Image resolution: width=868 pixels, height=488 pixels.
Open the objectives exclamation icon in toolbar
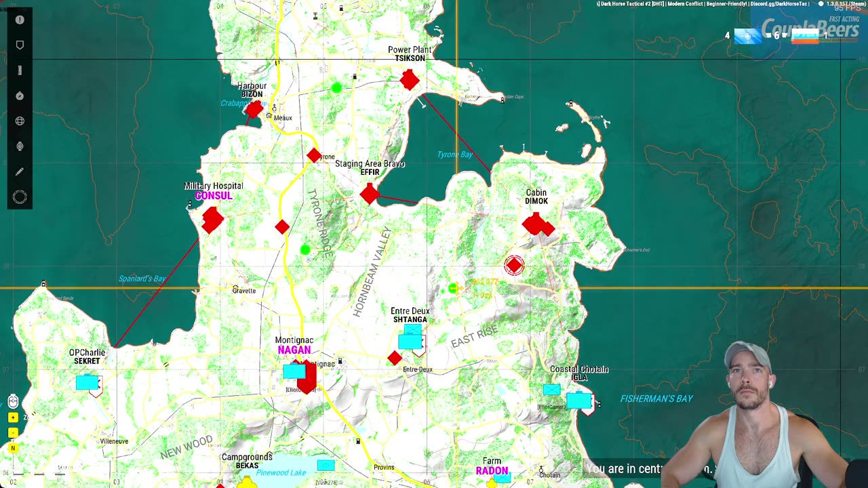pyautogui.click(x=20, y=20)
